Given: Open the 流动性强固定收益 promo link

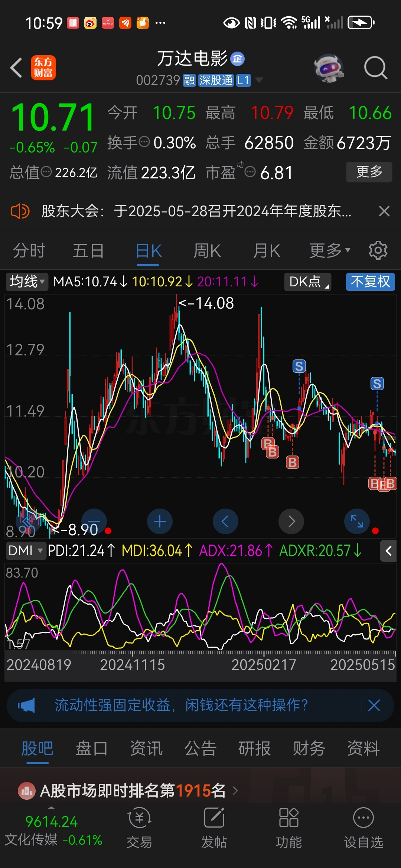Looking at the screenshot, I should (181, 705).
